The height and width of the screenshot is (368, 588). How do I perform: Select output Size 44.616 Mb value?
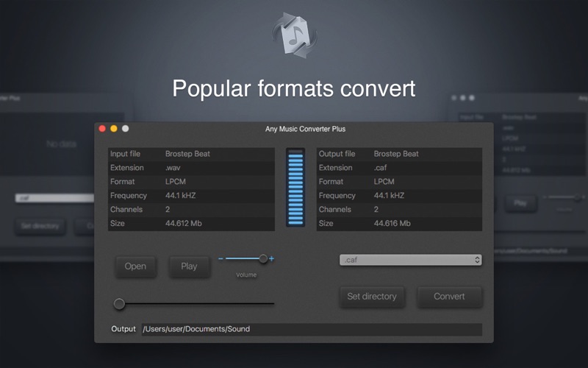pos(392,224)
